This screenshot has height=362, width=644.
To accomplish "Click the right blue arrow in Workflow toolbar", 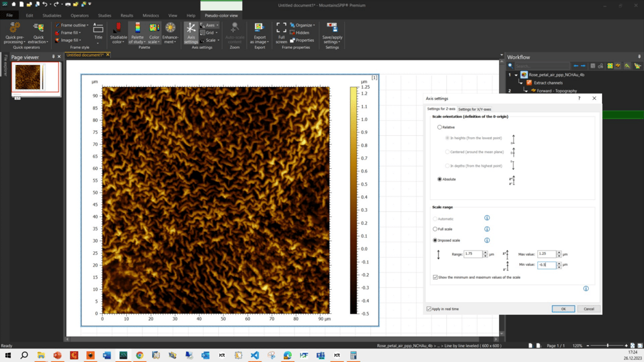I will tap(583, 66).
